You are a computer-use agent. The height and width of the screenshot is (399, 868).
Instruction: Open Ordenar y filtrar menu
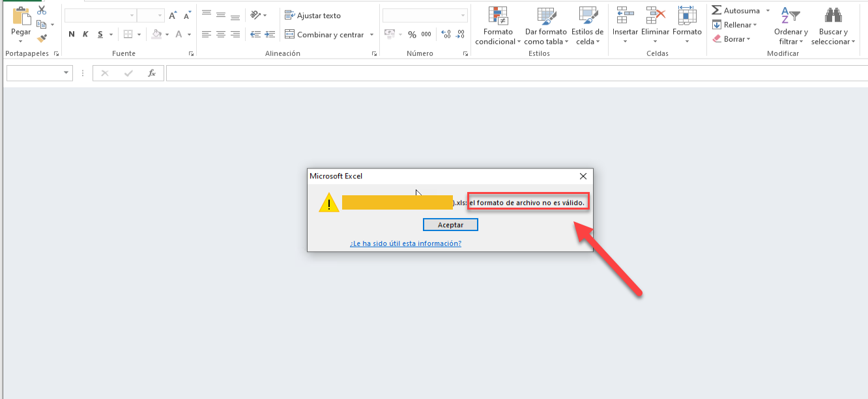coord(791,27)
